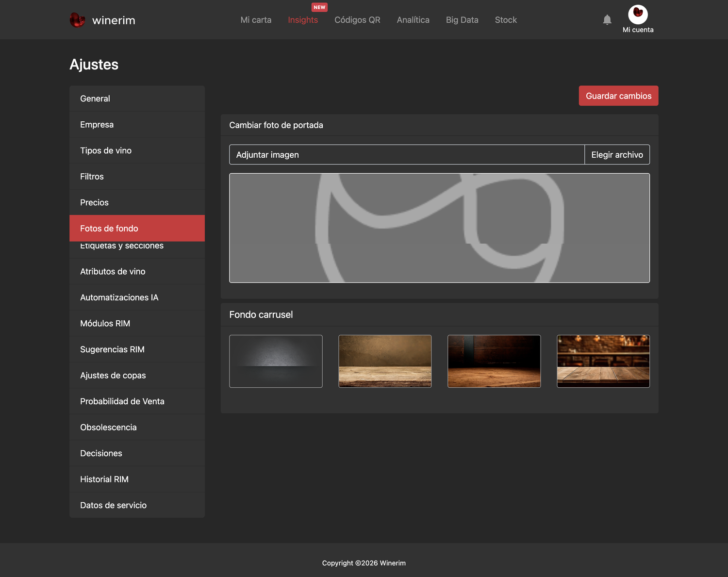Open Códigos QR navigation item
The height and width of the screenshot is (577, 728).
[357, 20]
